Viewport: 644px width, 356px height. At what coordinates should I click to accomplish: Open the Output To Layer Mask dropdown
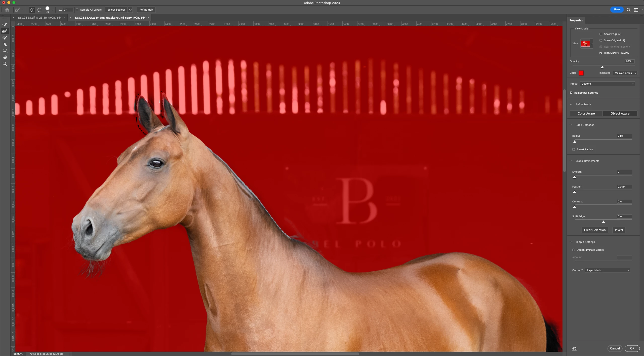click(608, 270)
